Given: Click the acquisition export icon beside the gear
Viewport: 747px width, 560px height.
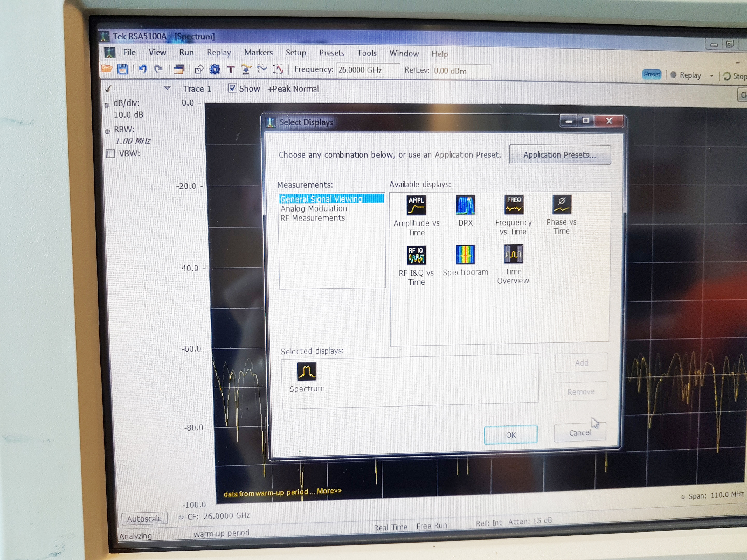Looking at the screenshot, I should click(x=199, y=69).
